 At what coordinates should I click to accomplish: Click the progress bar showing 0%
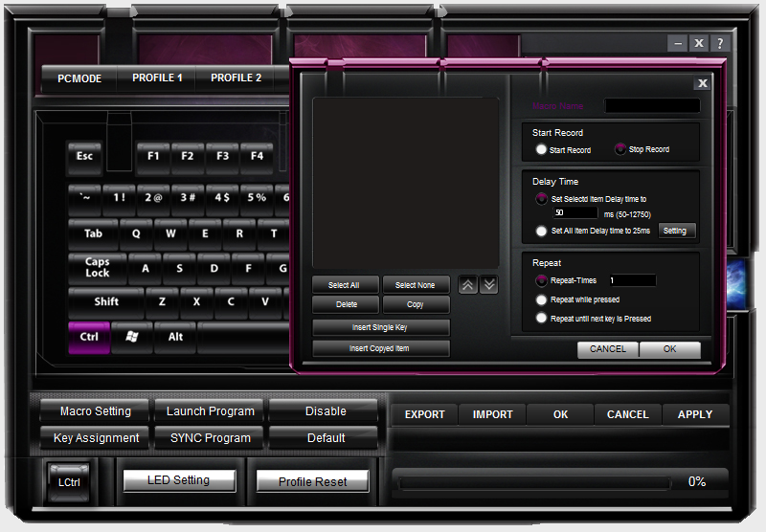pyautogui.click(x=538, y=482)
